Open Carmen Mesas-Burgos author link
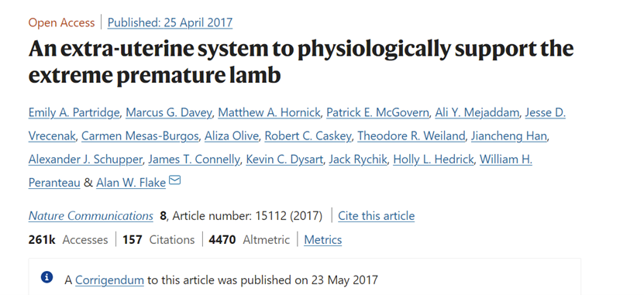This screenshot has height=295, width=644. [x=140, y=135]
